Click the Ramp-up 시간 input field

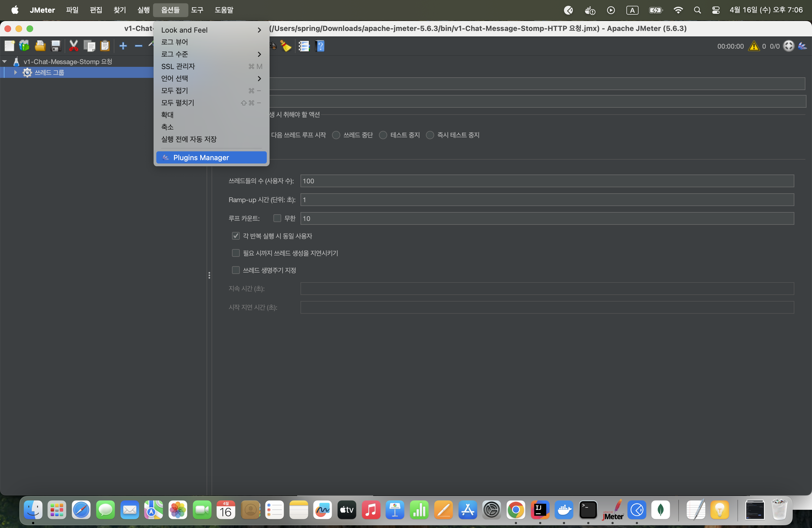point(547,200)
